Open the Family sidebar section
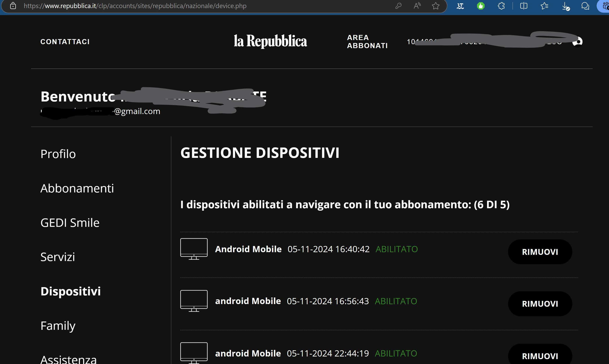The image size is (609, 364). tap(58, 326)
